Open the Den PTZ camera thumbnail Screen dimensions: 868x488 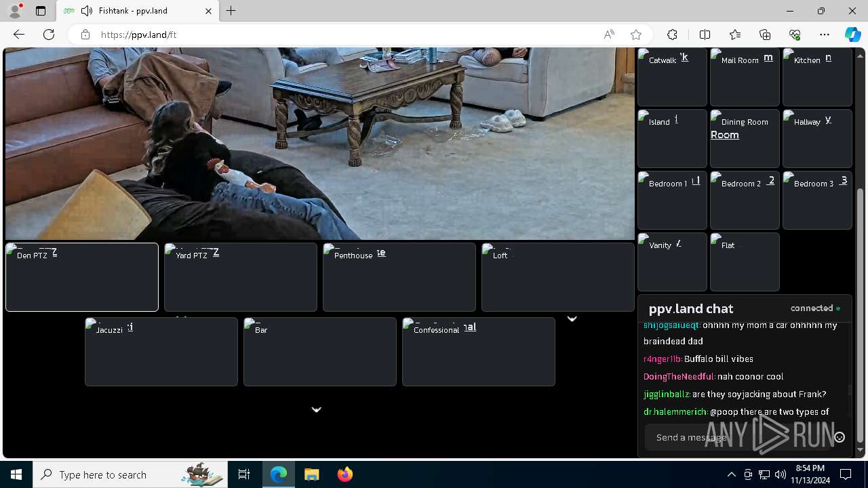click(82, 277)
